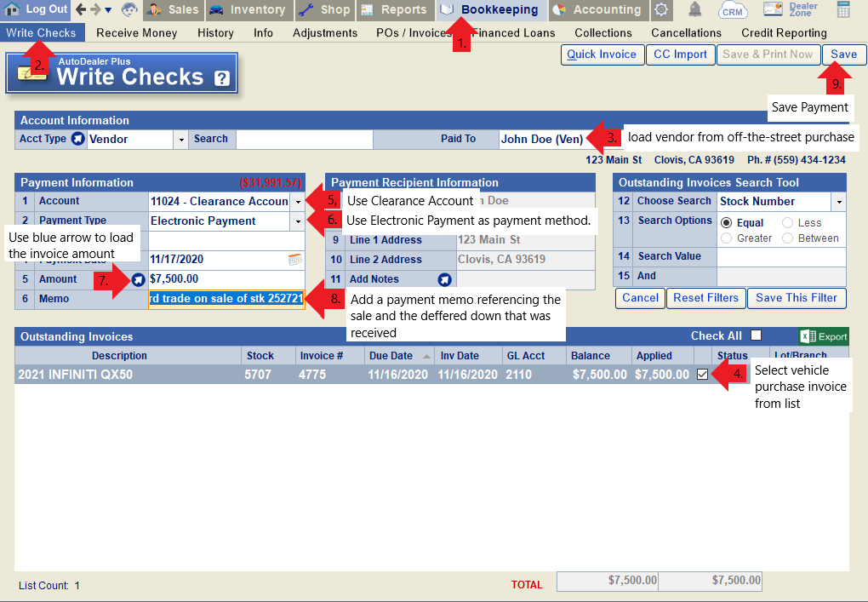Go forward with the right arrow icon
The width and height of the screenshot is (868, 602).
95,9
